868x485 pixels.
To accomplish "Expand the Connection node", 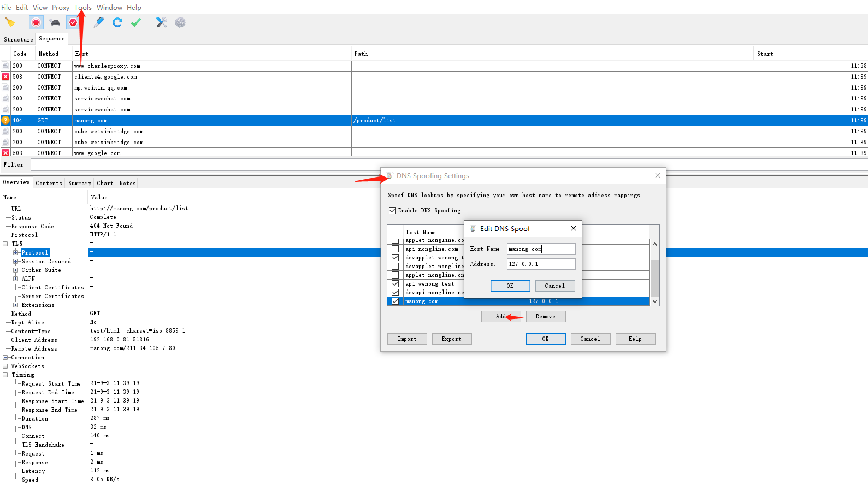I will 5,357.
